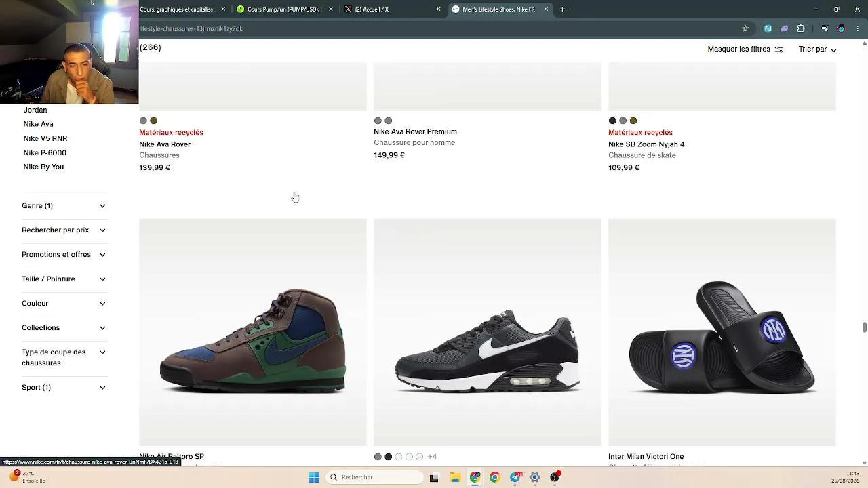Open a new browser tab
868x488 pixels.
coord(562,9)
